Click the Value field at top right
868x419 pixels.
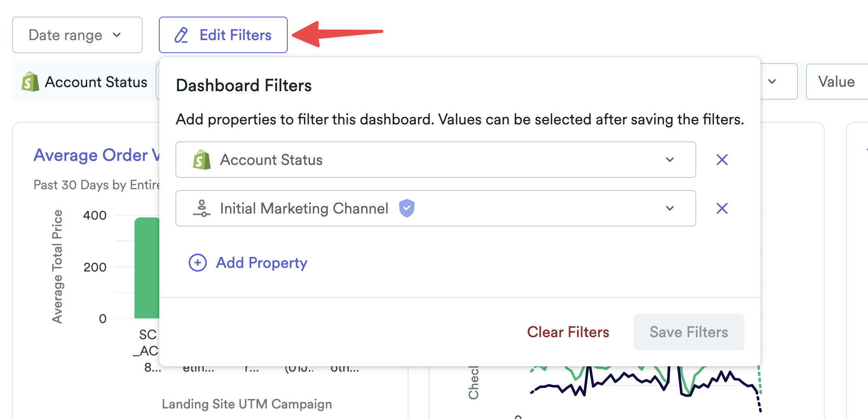(x=836, y=81)
